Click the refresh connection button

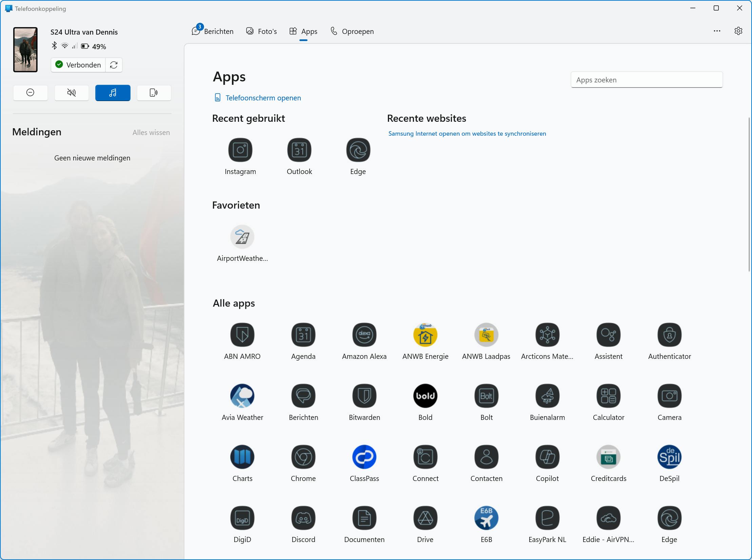coord(114,65)
